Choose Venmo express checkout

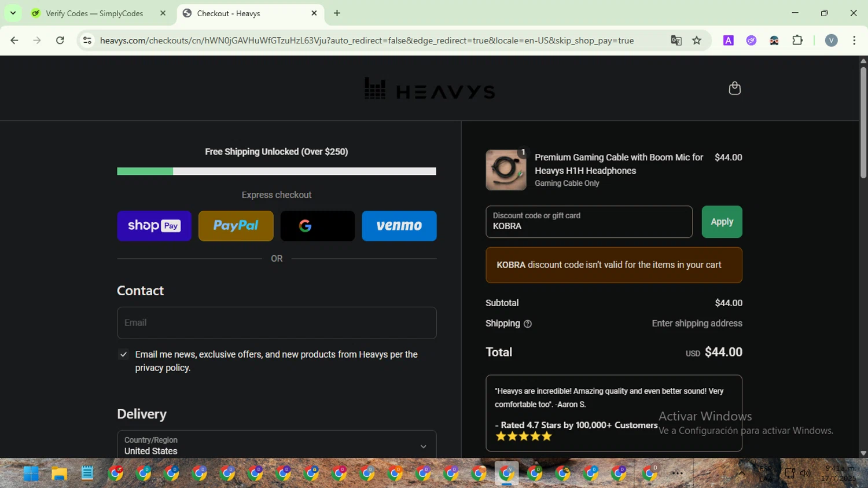point(399,226)
